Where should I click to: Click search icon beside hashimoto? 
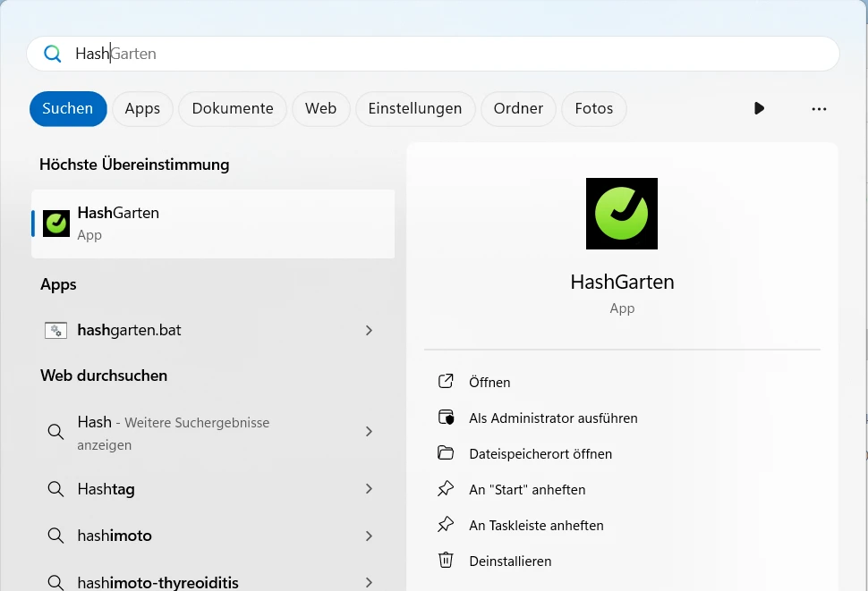55,536
